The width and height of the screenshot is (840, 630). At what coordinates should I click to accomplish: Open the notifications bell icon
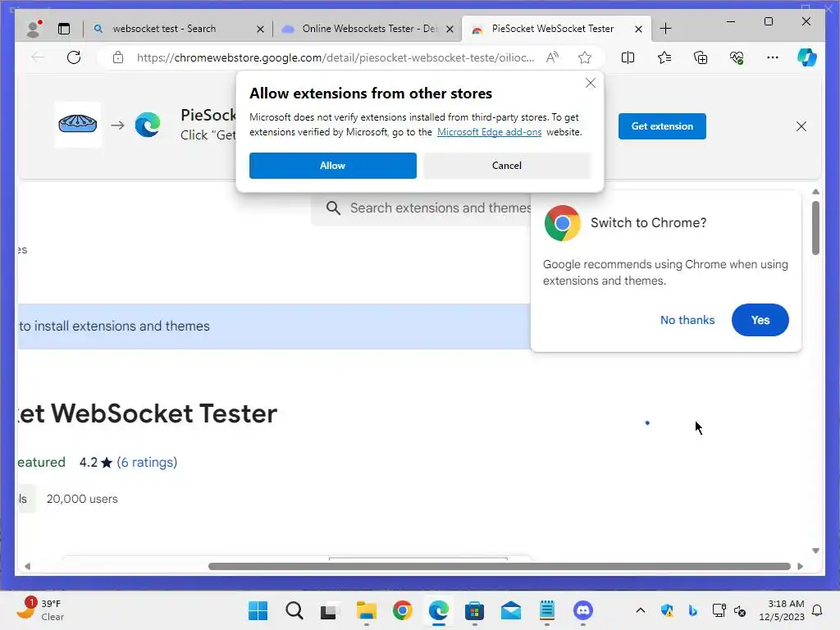click(x=818, y=610)
